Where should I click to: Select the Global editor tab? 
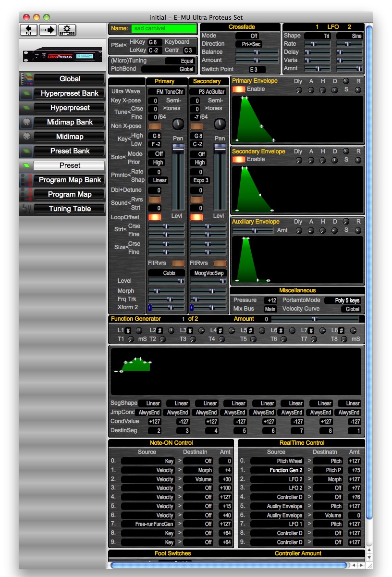click(70, 79)
